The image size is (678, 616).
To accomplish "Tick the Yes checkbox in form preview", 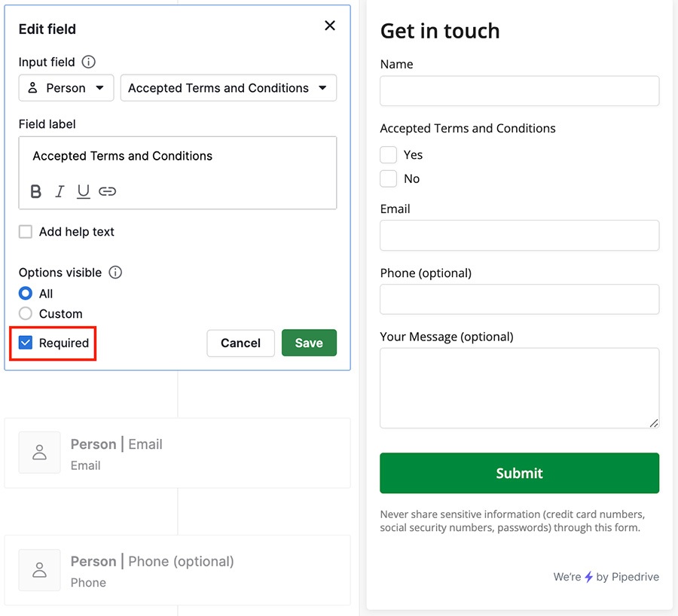I will [x=388, y=155].
